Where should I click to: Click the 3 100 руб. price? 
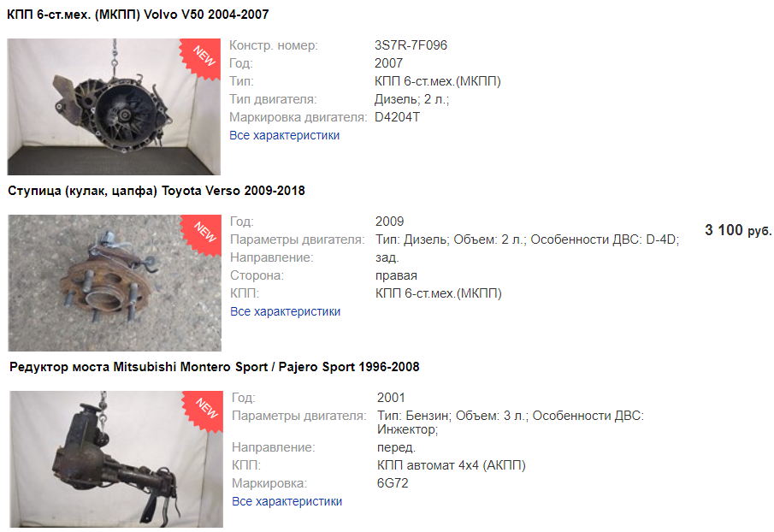click(x=738, y=230)
